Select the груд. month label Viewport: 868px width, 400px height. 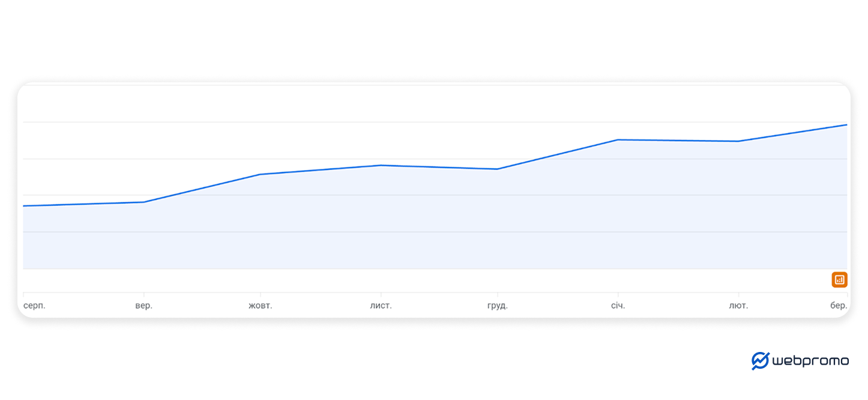click(x=498, y=306)
